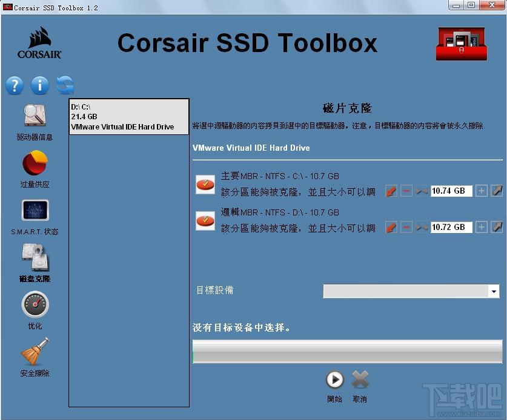This screenshot has height=420, width=507.
Task: Click the minus button on the C:\ row
Action: tap(406, 191)
